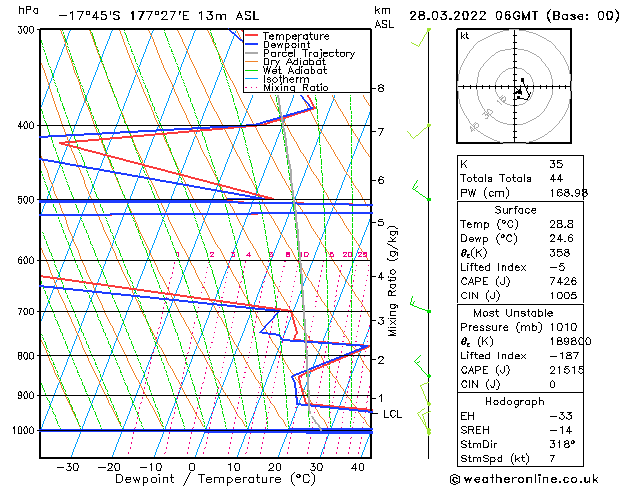
Task: Select the 'Temperature' legend label
Action: pyautogui.click(x=296, y=36)
